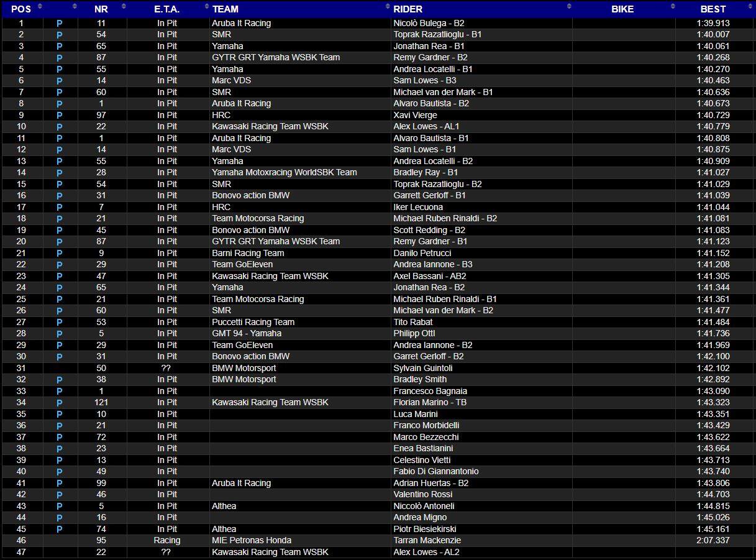The image size is (756, 560).
Task: Click the P icon in Piotr Biesiekirski row
Action: pyautogui.click(x=60, y=530)
